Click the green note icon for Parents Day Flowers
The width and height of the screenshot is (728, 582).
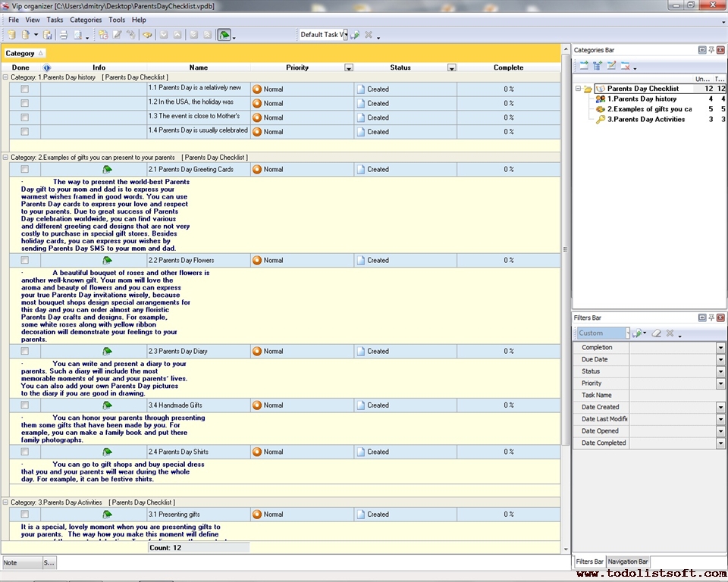pyautogui.click(x=108, y=261)
